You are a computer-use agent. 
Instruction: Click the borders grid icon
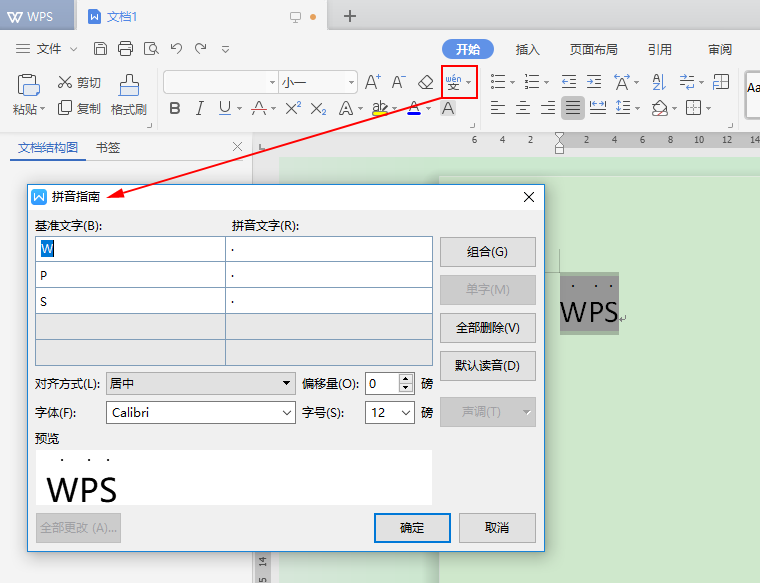tap(694, 108)
